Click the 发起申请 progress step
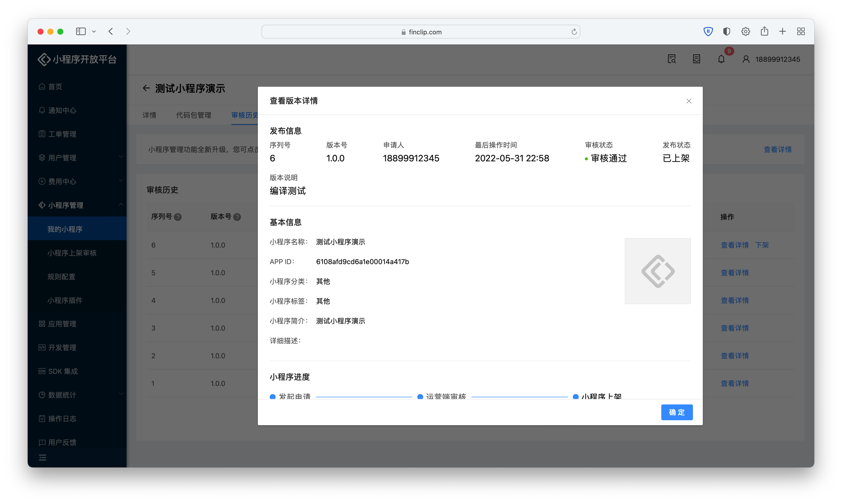 [290, 396]
